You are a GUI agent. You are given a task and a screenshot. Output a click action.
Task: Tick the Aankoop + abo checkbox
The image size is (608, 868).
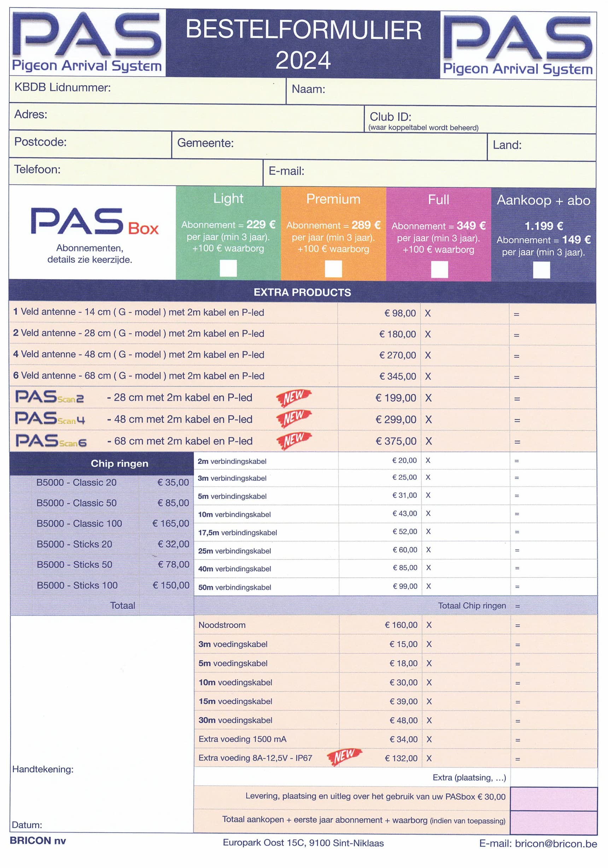(x=541, y=270)
